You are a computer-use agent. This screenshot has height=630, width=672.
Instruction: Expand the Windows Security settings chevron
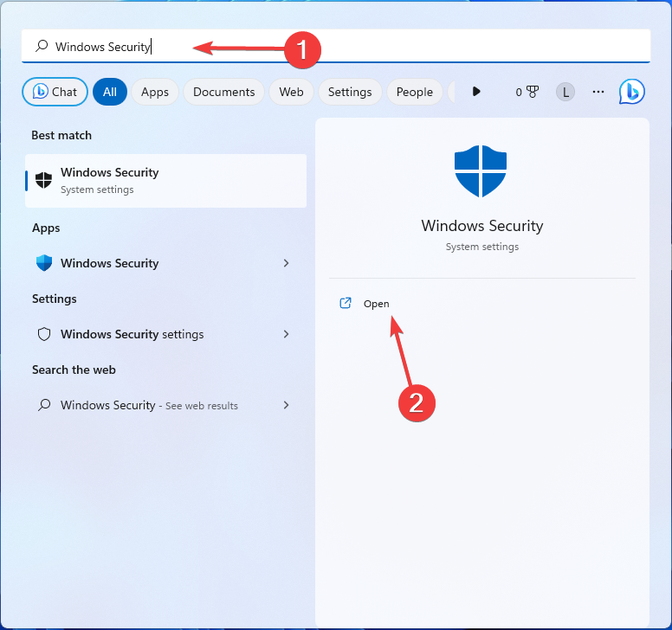[287, 334]
